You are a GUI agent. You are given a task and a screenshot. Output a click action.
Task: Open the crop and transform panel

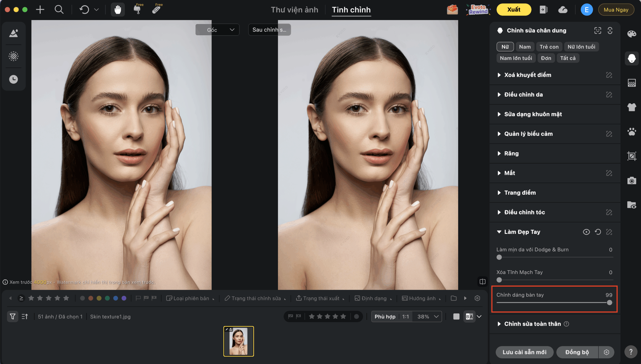631,156
